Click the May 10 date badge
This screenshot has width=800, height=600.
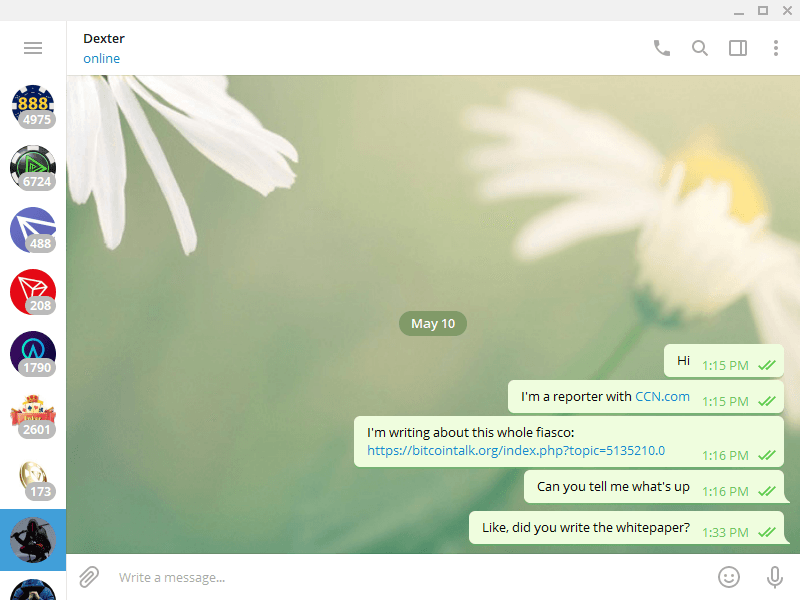coord(433,323)
